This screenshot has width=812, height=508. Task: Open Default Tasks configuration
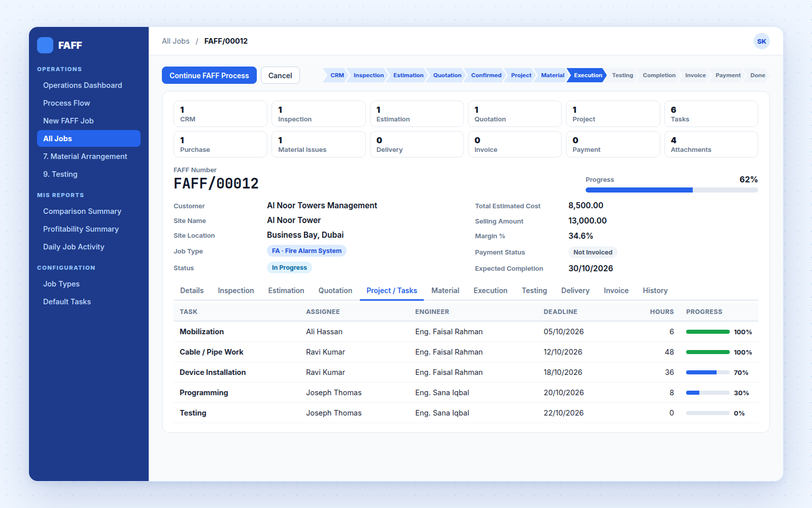89,302
